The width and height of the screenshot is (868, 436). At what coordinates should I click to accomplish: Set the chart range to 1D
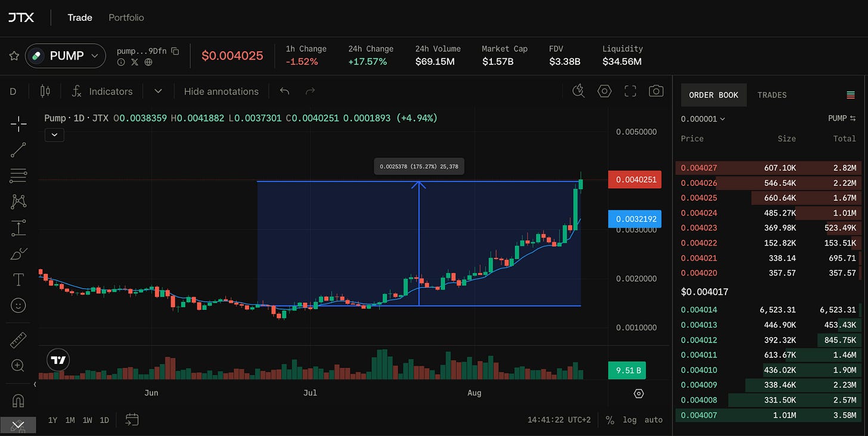[104, 420]
